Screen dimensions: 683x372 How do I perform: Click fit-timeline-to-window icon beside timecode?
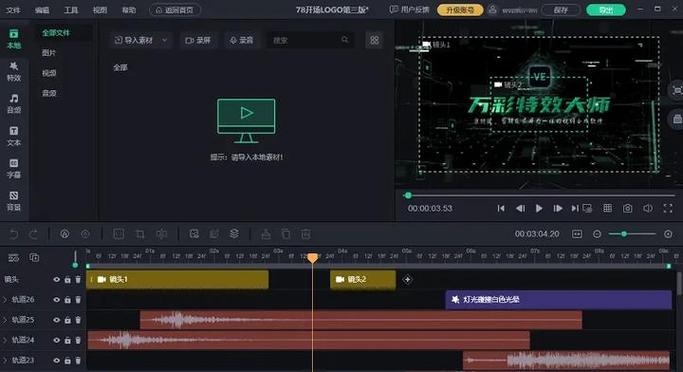click(x=577, y=234)
